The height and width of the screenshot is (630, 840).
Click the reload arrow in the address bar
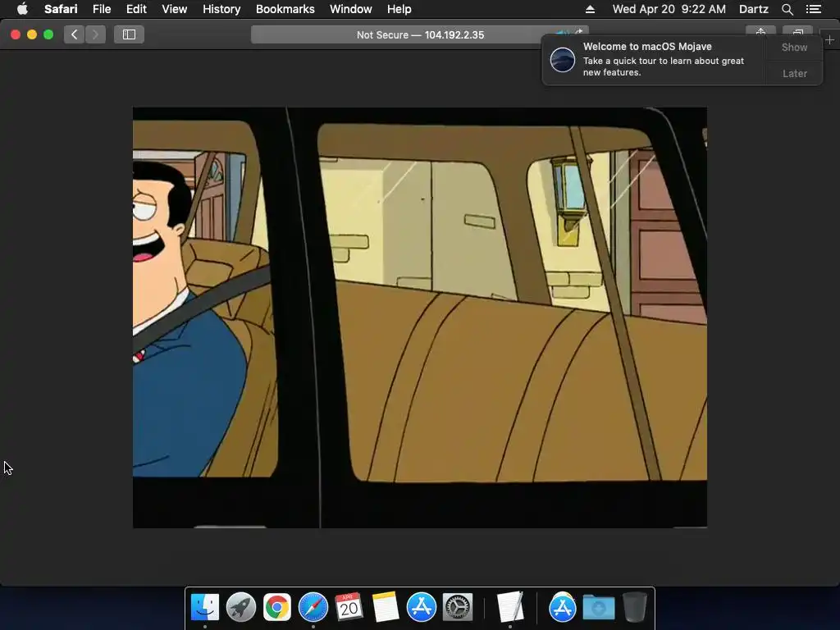click(579, 32)
